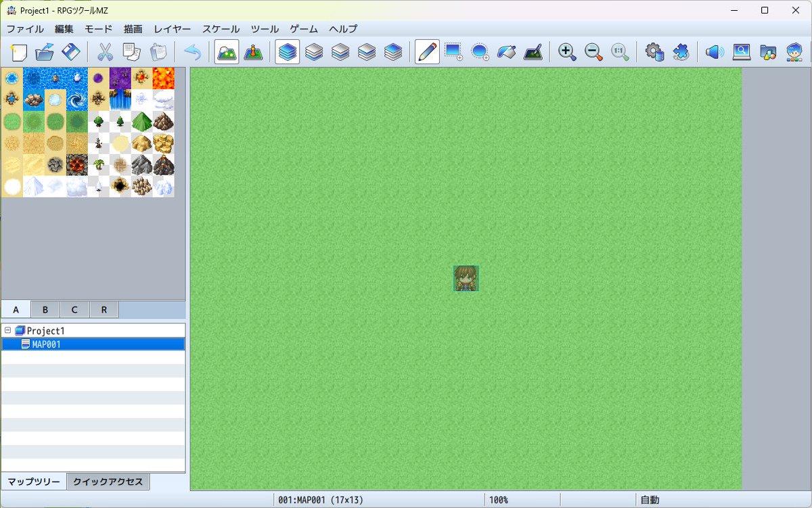Switch to the マップツリー tab

(34, 482)
